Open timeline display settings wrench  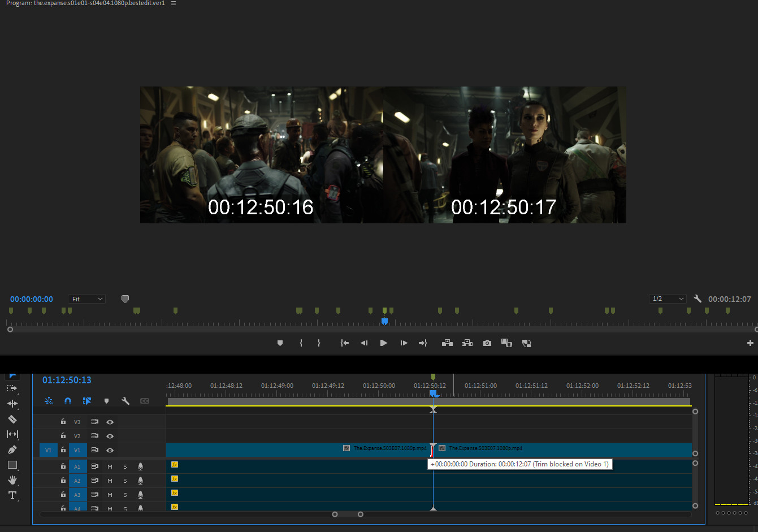[125, 401]
